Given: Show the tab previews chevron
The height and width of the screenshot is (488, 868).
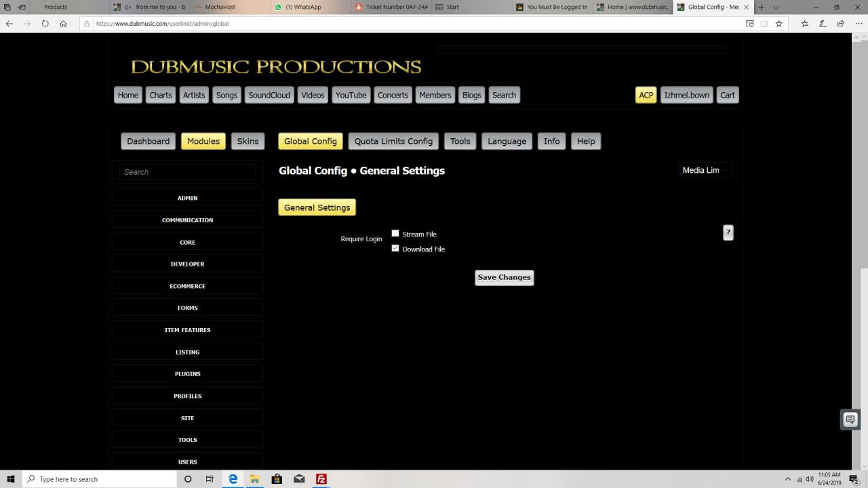Looking at the screenshot, I should pyautogui.click(x=776, y=7).
